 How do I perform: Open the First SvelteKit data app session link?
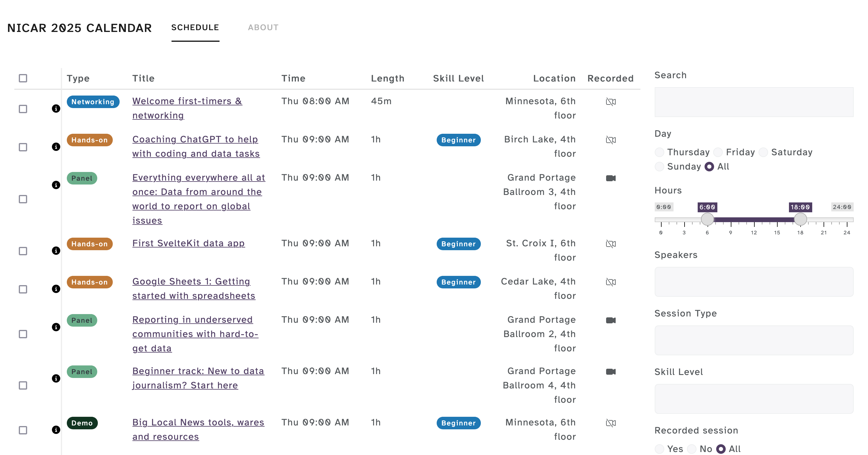[x=188, y=243]
